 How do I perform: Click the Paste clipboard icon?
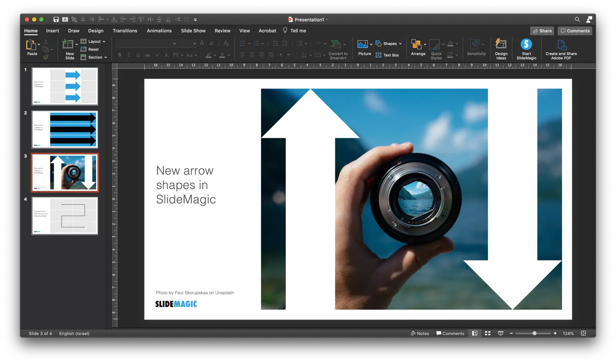31,45
